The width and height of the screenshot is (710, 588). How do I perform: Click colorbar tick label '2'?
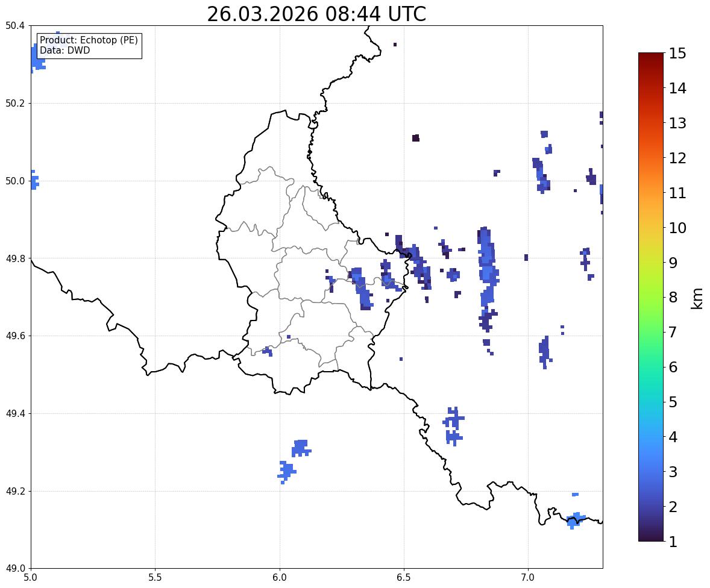[x=673, y=507]
